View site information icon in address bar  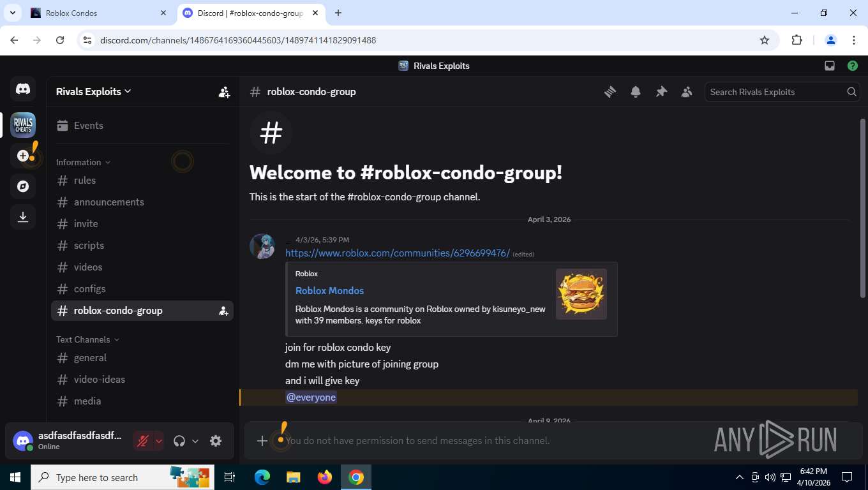coord(88,40)
